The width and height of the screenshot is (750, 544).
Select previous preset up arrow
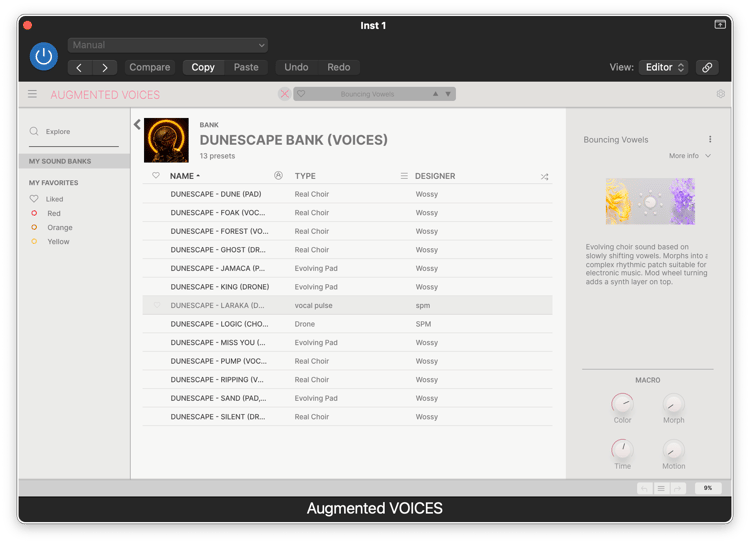[435, 94]
